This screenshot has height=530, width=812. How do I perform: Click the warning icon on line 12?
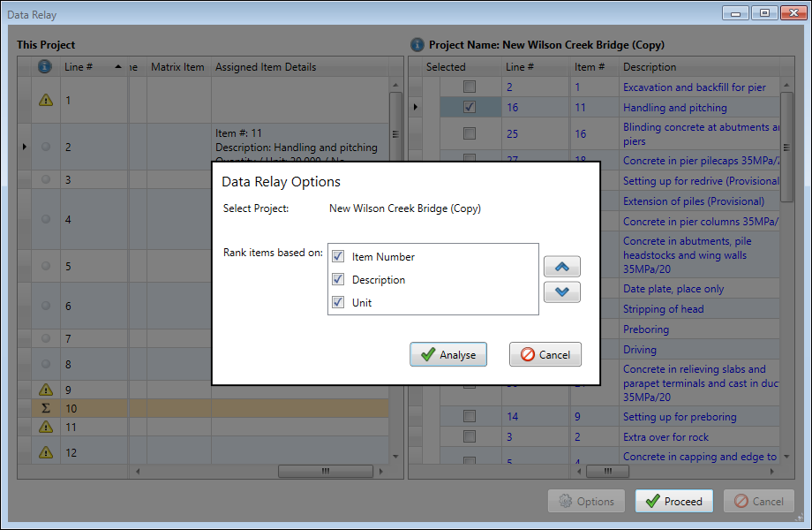pos(46,453)
